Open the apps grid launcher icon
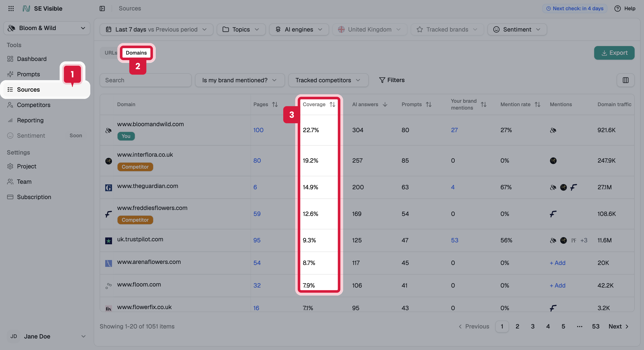Image resolution: width=644 pixels, height=350 pixels. (x=11, y=9)
